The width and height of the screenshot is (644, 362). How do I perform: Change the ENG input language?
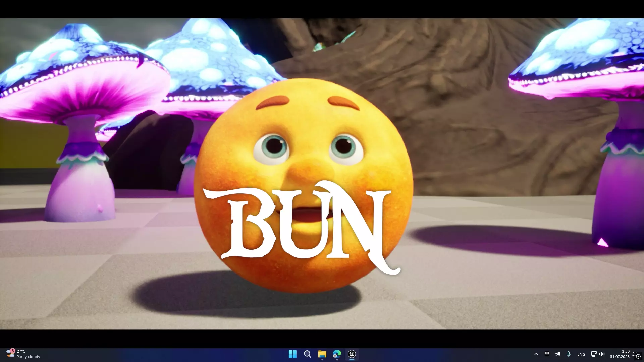(x=581, y=354)
